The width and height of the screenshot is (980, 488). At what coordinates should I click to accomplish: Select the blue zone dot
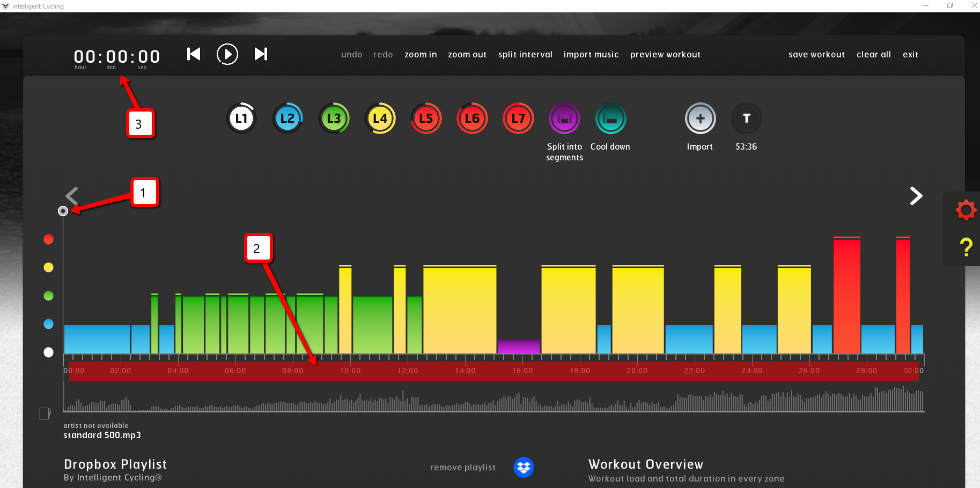tap(48, 324)
